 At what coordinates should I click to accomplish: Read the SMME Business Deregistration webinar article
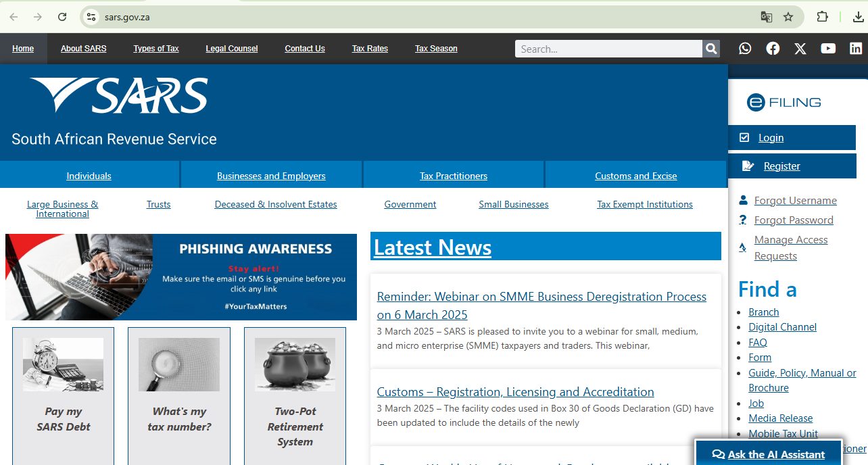coord(541,305)
